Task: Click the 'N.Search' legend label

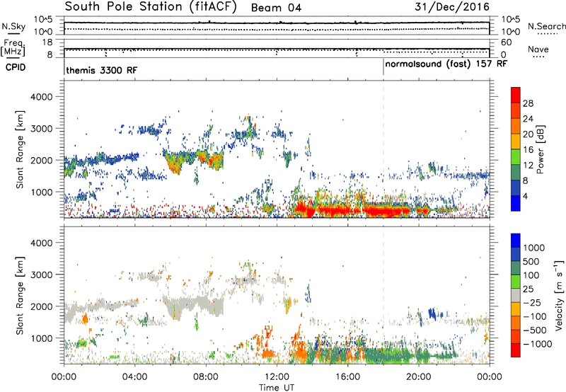Action: (x=546, y=26)
